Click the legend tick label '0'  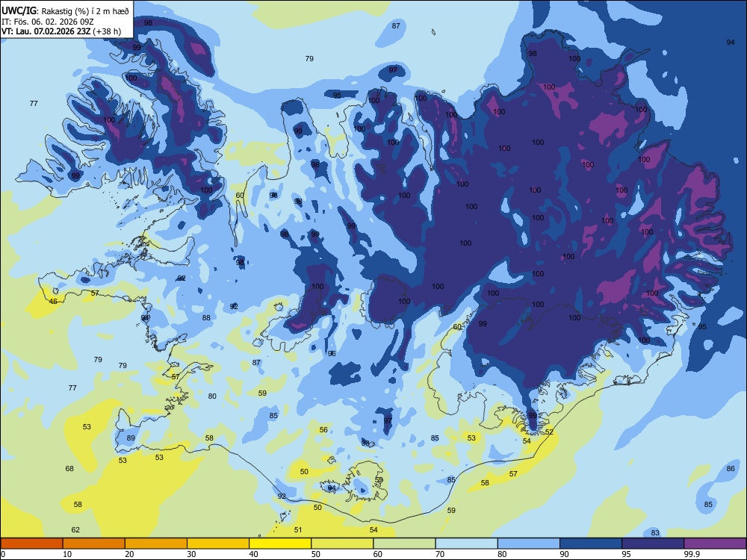click(x=3, y=554)
